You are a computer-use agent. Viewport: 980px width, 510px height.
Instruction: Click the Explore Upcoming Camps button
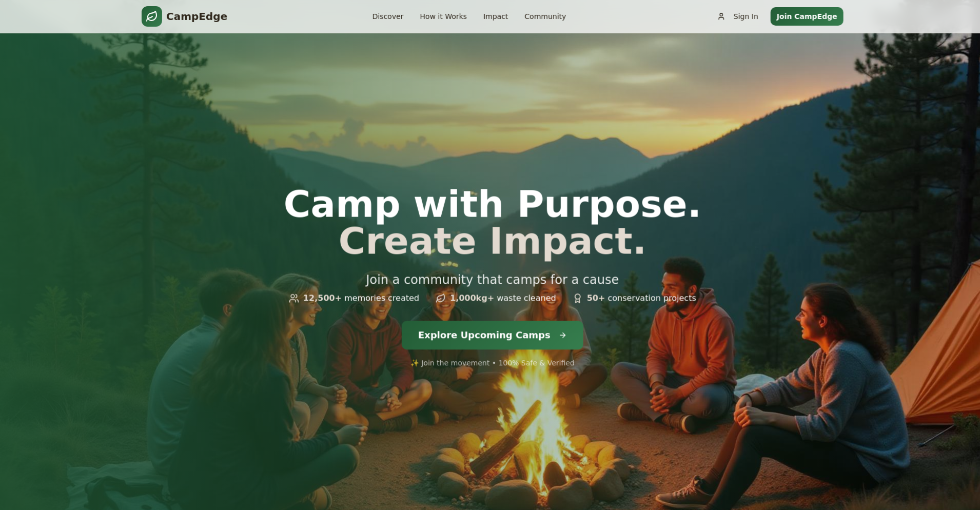[492, 335]
